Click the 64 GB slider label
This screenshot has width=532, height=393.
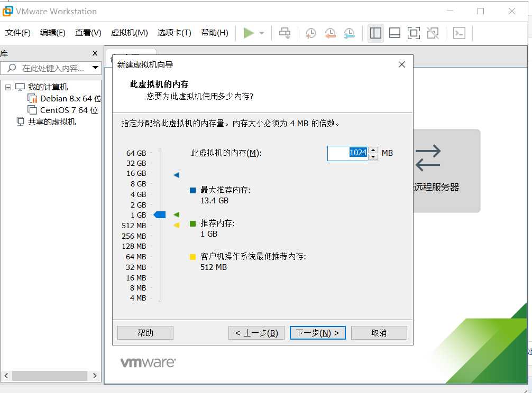pyautogui.click(x=136, y=153)
